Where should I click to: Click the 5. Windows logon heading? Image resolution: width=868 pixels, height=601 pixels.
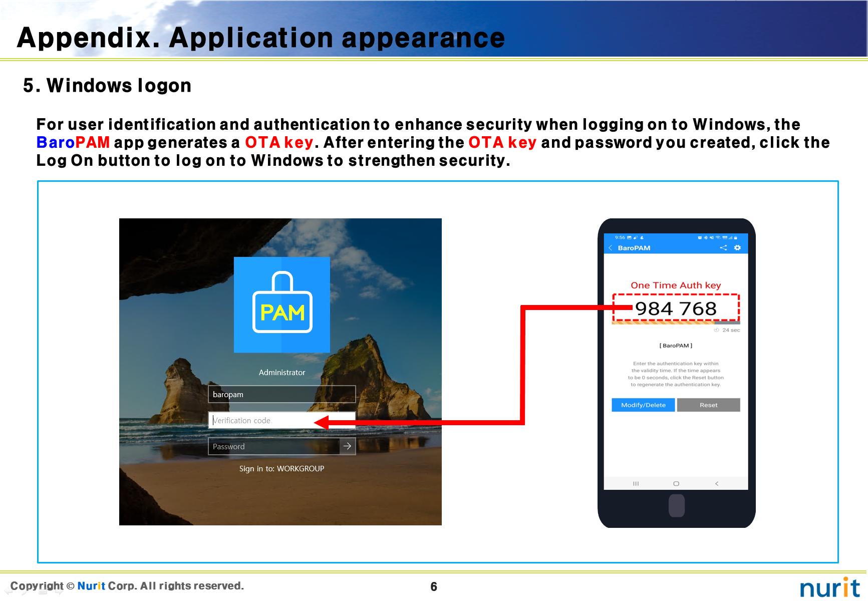[x=107, y=86]
